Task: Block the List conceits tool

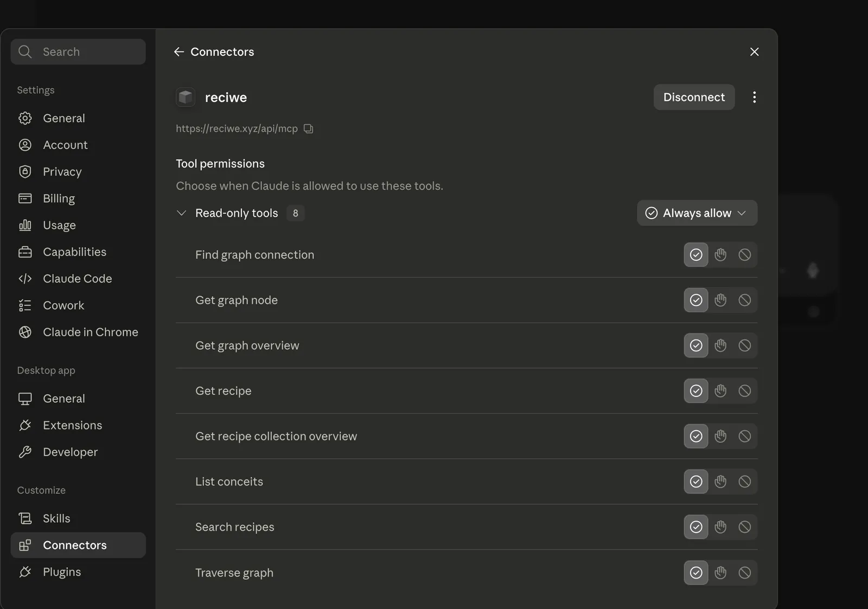Action: [745, 482]
